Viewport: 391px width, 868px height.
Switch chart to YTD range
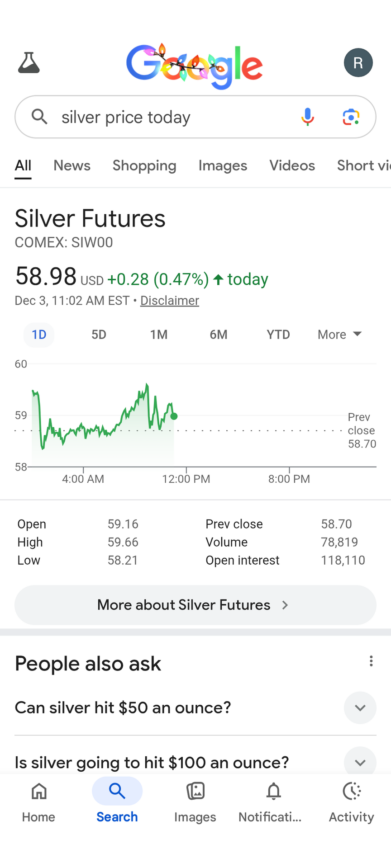(x=278, y=335)
